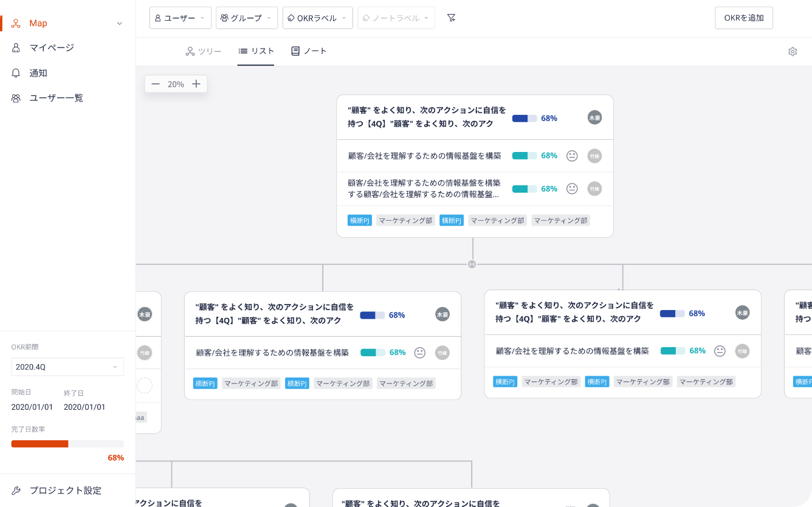Click the neutral face icon in top card's first key result
This screenshot has width=812, height=507.
572,156
